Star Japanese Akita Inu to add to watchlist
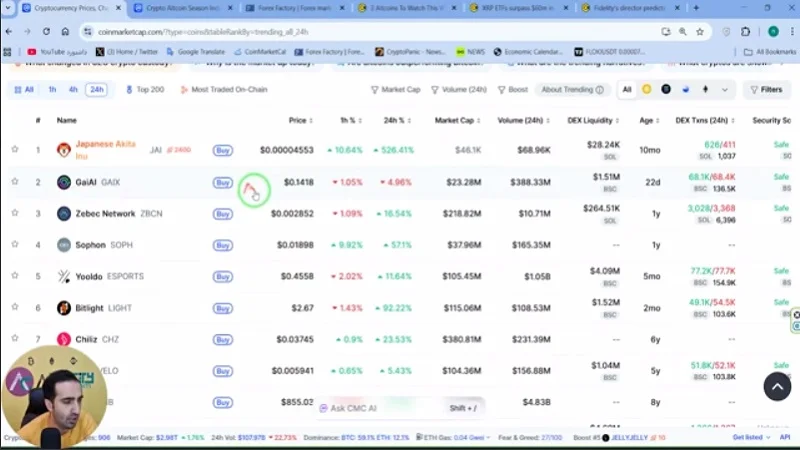 pyautogui.click(x=15, y=150)
